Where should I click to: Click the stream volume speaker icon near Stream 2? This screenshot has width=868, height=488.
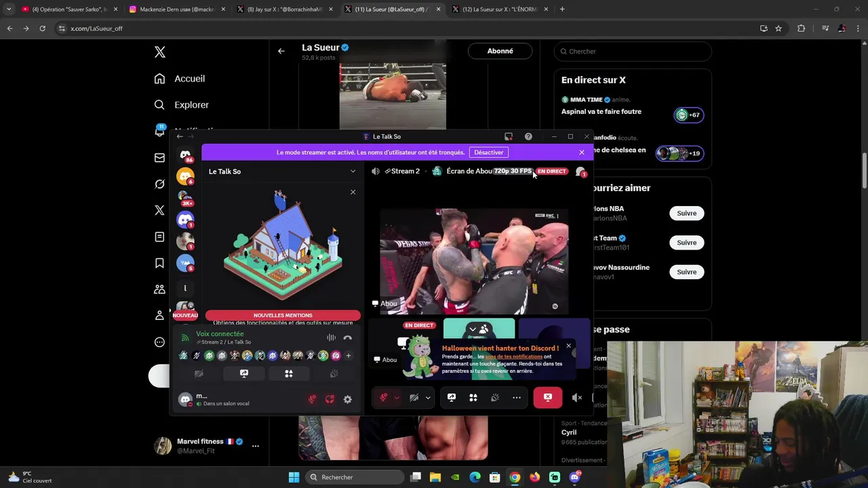click(376, 171)
